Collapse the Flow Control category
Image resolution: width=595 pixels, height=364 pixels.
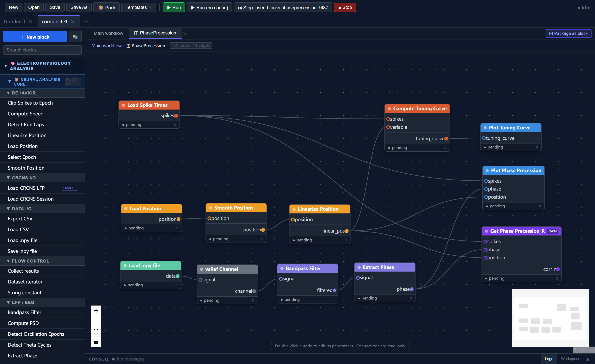click(x=8, y=261)
